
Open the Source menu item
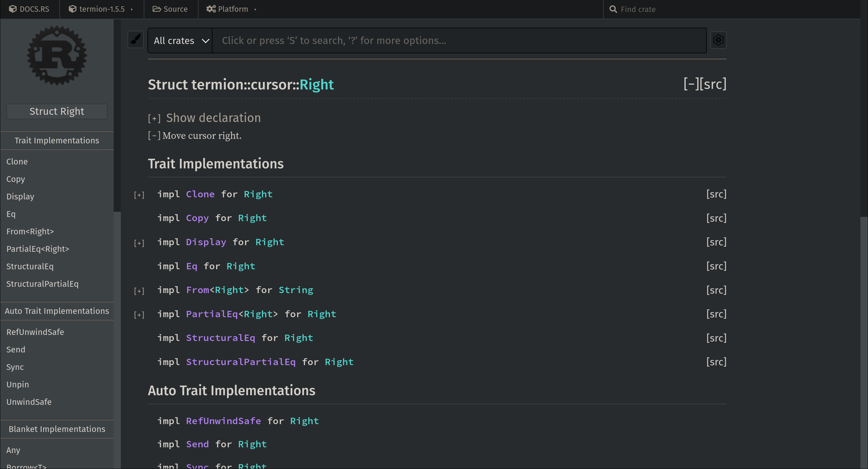click(170, 9)
